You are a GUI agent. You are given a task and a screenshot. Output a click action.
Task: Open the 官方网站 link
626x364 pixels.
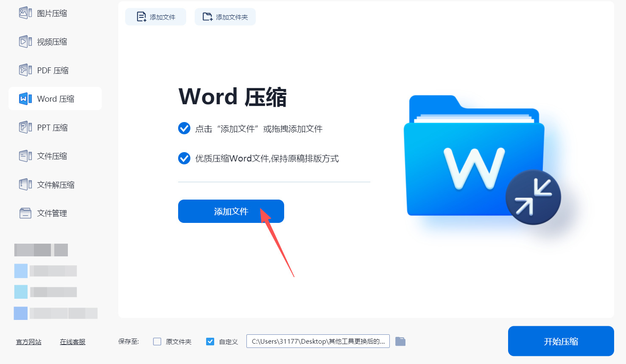click(29, 342)
